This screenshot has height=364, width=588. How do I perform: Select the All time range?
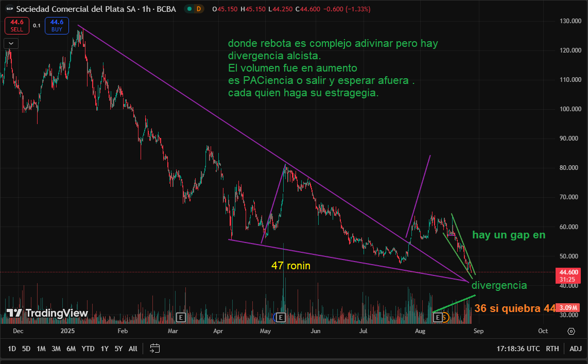[133, 349]
